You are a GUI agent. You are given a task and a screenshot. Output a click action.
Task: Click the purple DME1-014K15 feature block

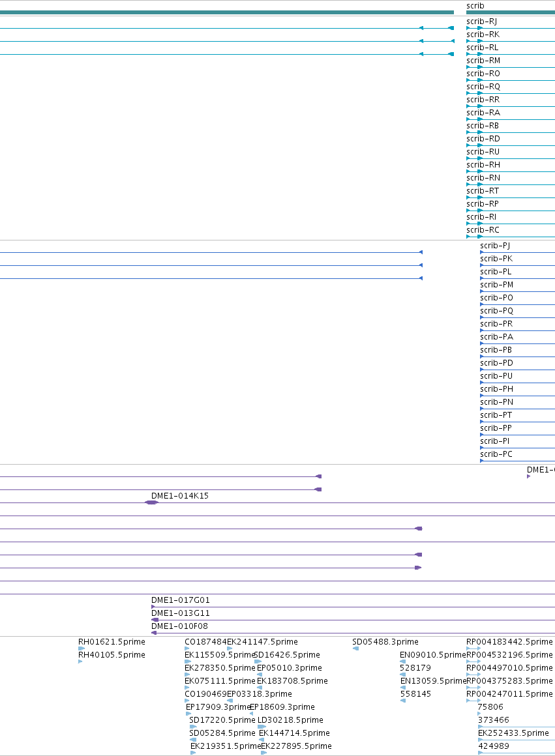[x=151, y=502]
